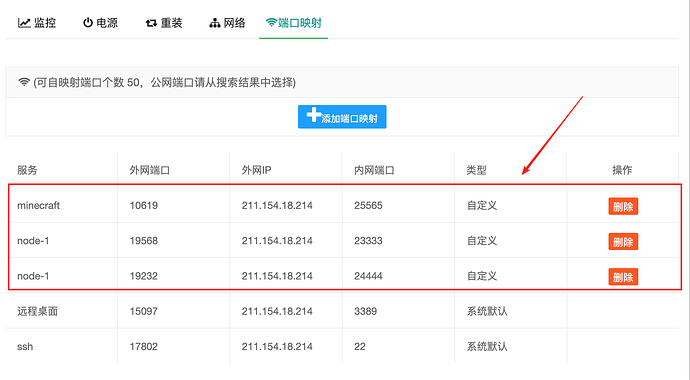The image size is (690, 380).
Task: Delete the minecraft port mapping
Action: point(623,206)
